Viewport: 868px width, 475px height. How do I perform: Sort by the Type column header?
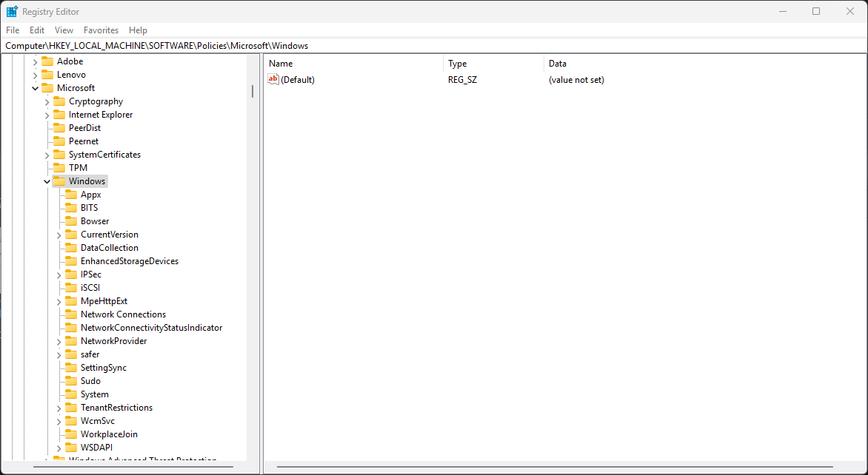(493, 64)
